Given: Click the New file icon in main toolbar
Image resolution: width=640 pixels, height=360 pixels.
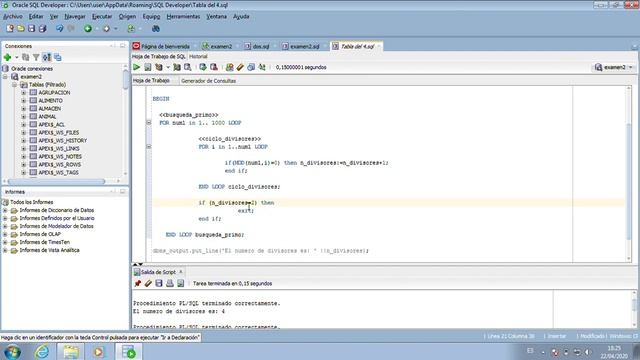Looking at the screenshot, I should pyautogui.click(x=10, y=29).
